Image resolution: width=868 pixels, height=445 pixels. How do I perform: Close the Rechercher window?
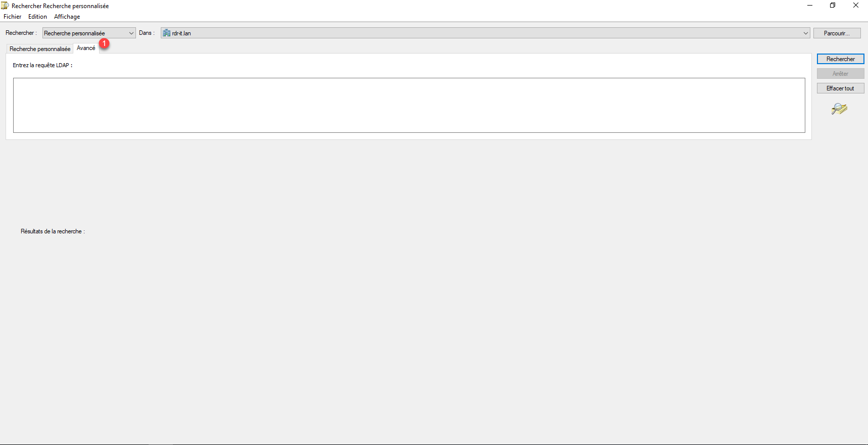856,6
